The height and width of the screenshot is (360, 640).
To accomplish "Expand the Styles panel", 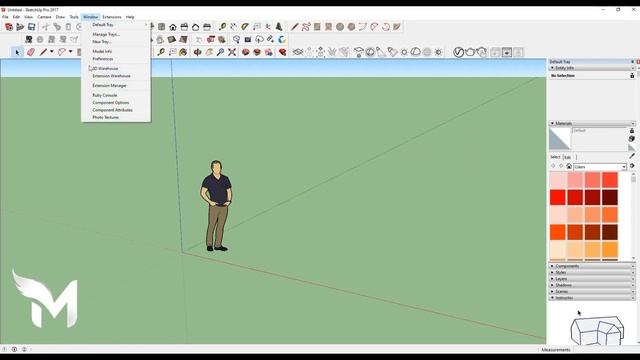I will click(591, 272).
